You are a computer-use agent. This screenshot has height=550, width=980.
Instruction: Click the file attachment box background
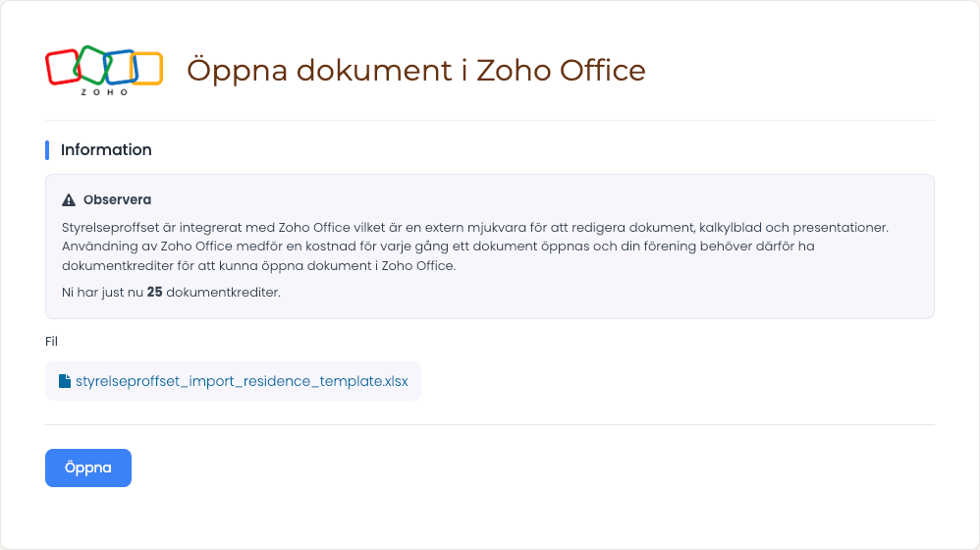click(x=233, y=381)
